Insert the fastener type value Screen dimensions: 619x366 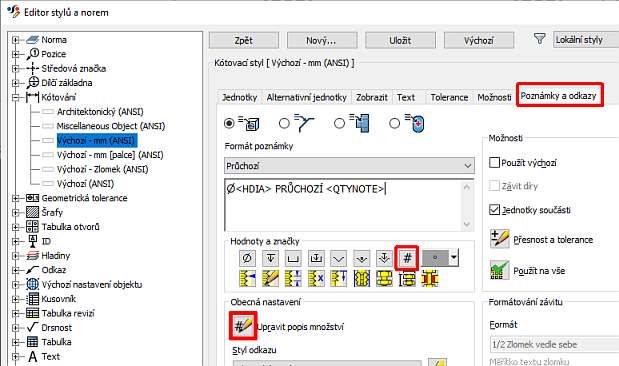coord(384,279)
